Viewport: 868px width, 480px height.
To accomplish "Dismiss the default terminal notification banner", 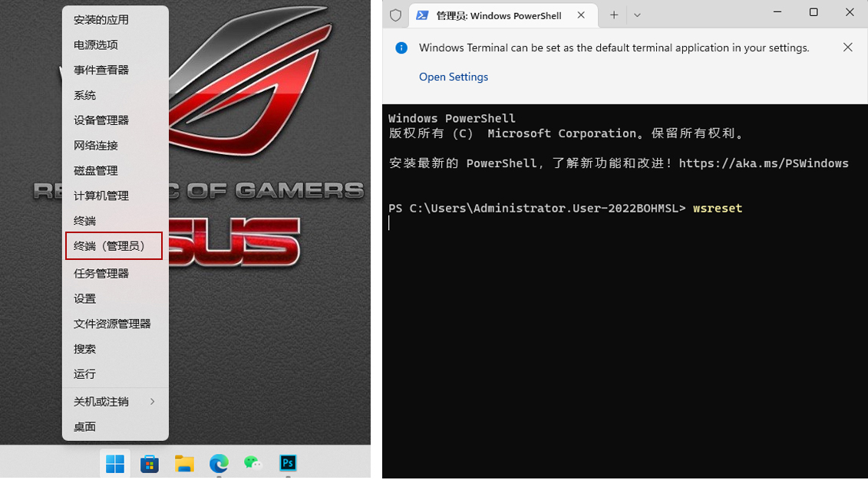I will (x=847, y=47).
